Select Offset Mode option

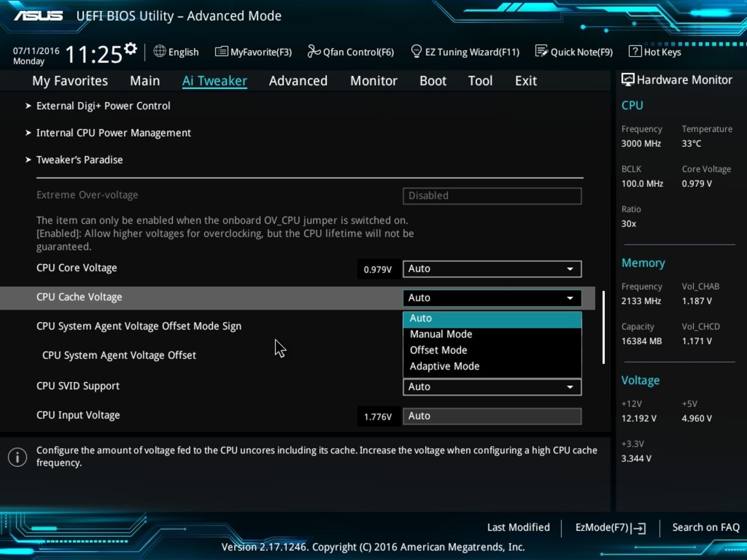pos(492,350)
